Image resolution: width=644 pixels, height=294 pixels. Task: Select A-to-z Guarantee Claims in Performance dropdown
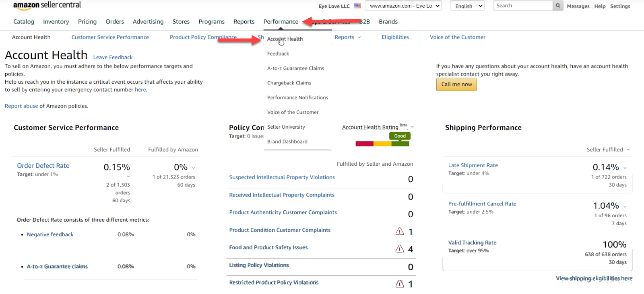(x=295, y=68)
